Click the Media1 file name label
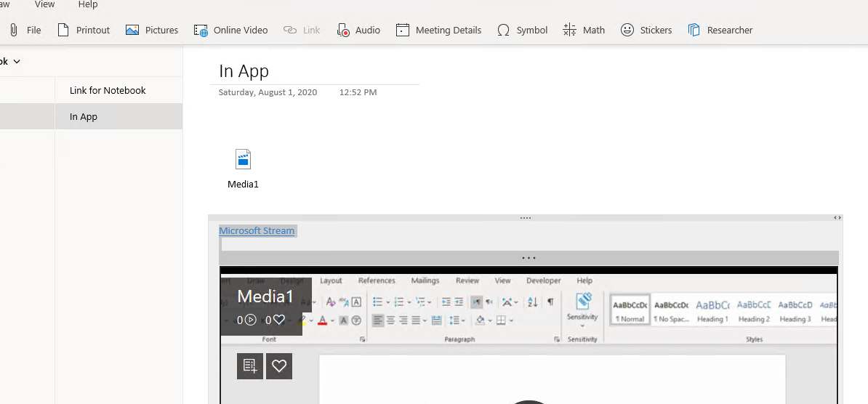This screenshot has width=868, height=404. 243,185
